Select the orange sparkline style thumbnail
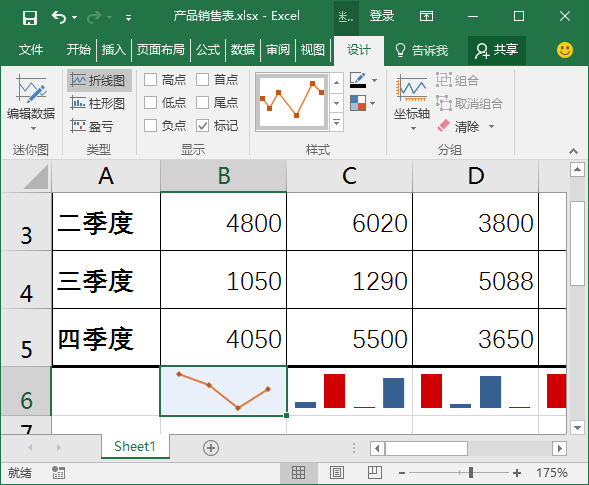The image size is (589, 485). [292, 102]
